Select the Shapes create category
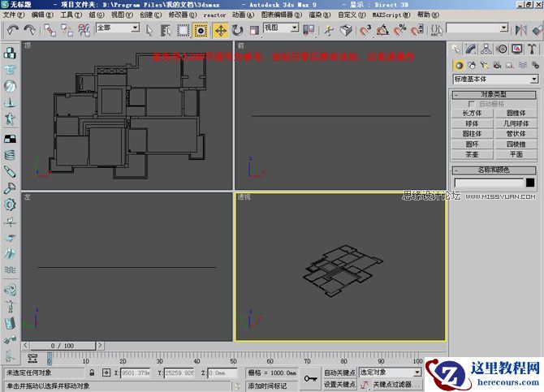 472,65
